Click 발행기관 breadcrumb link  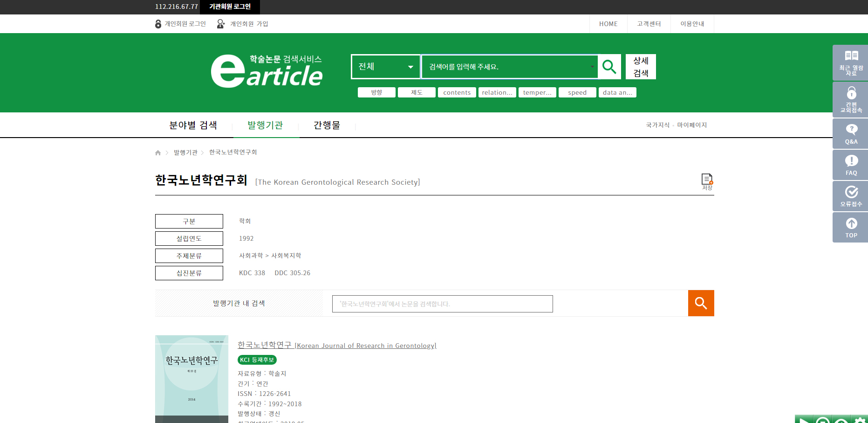(x=185, y=153)
